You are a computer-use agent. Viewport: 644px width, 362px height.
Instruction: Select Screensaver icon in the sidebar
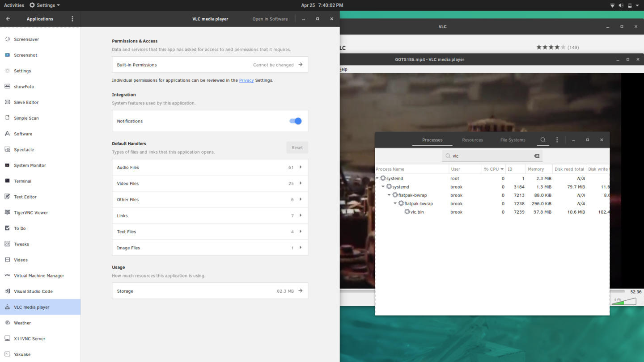pyautogui.click(x=7, y=39)
